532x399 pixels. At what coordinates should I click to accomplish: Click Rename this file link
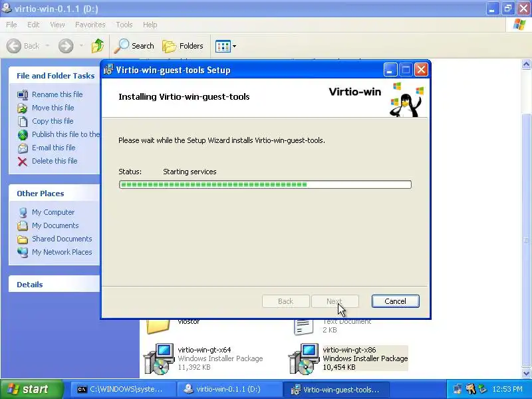[57, 94]
